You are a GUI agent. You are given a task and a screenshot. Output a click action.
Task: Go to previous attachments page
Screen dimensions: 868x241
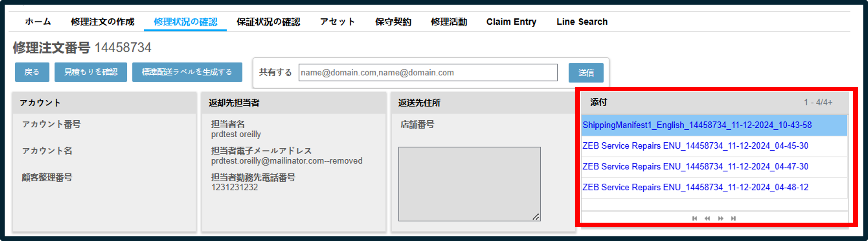(x=707, y=218)
